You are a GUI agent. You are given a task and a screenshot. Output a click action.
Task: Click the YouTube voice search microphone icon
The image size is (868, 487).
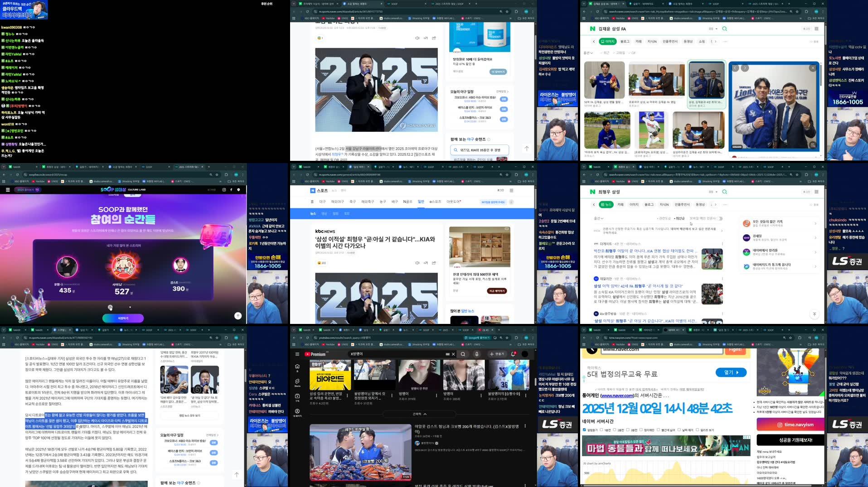coord(476,354)
